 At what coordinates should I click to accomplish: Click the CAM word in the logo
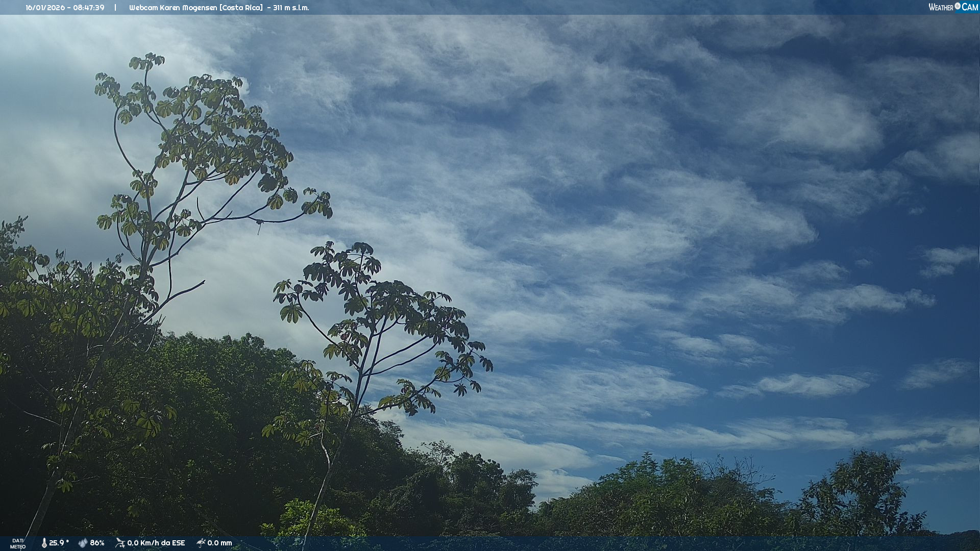(x=970, y=7)
